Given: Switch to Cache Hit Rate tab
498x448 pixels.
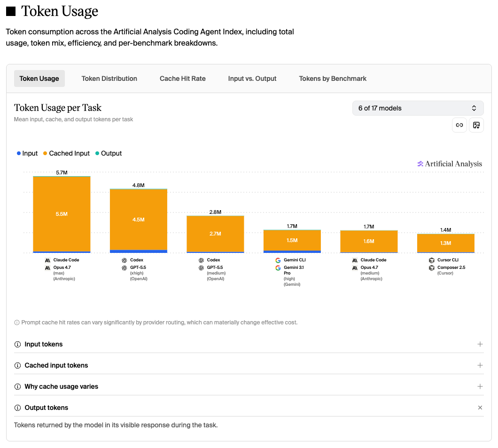Looking at the screenshot, I should tap(183, 79).
